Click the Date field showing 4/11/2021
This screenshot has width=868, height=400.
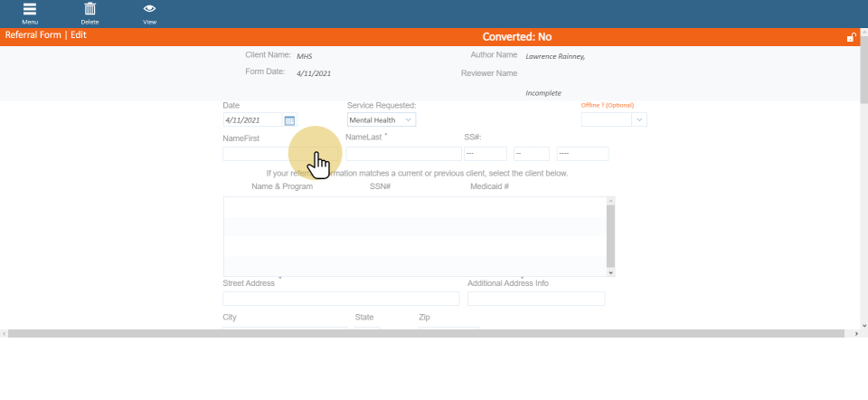(252, 120)
